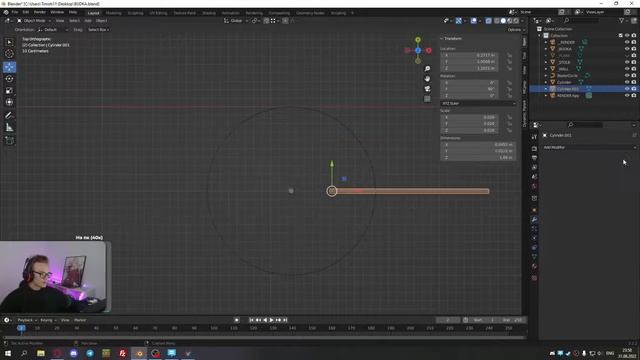640x360 pixels.
Task: Expand the _BUDKA outliner item
Action: (546, 49)
